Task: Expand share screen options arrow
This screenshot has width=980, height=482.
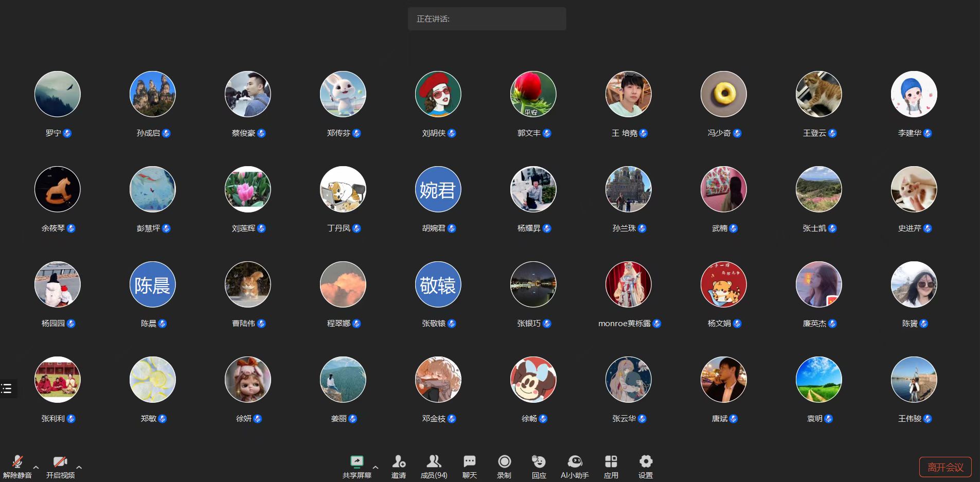Action: point(376,467)
